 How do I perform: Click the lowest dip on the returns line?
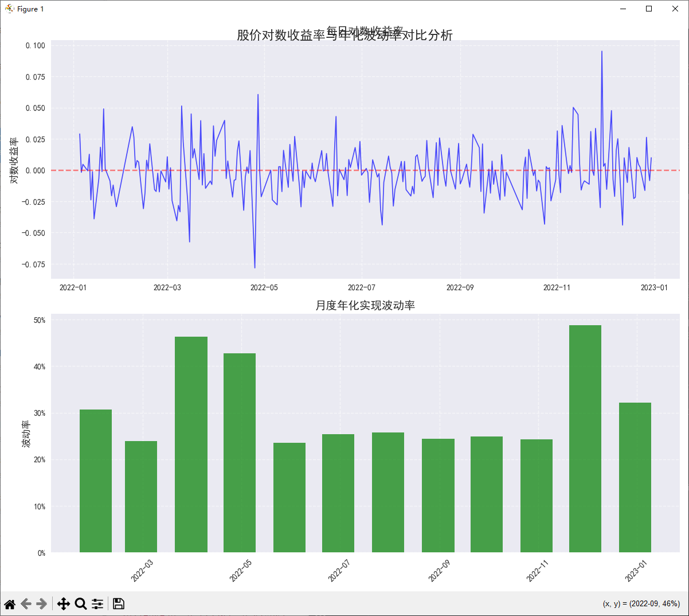pyautogui.click(x=255, y=267)
